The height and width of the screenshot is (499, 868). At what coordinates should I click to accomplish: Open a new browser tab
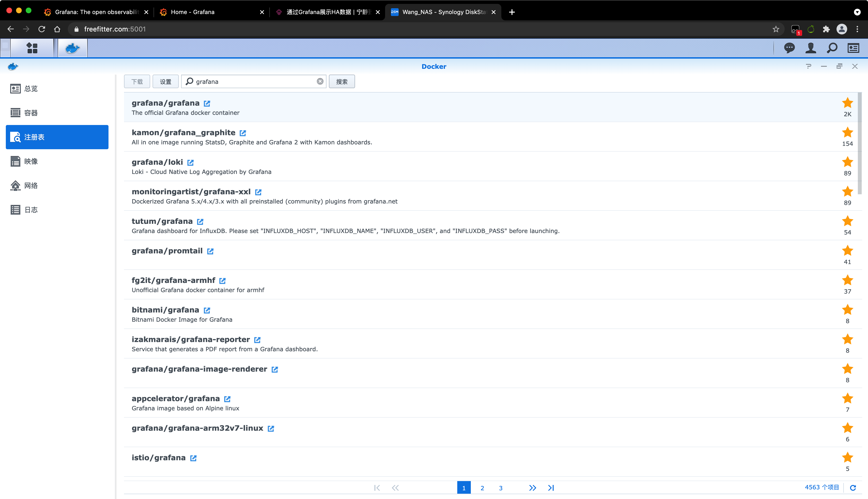click(x=512, y=12)
